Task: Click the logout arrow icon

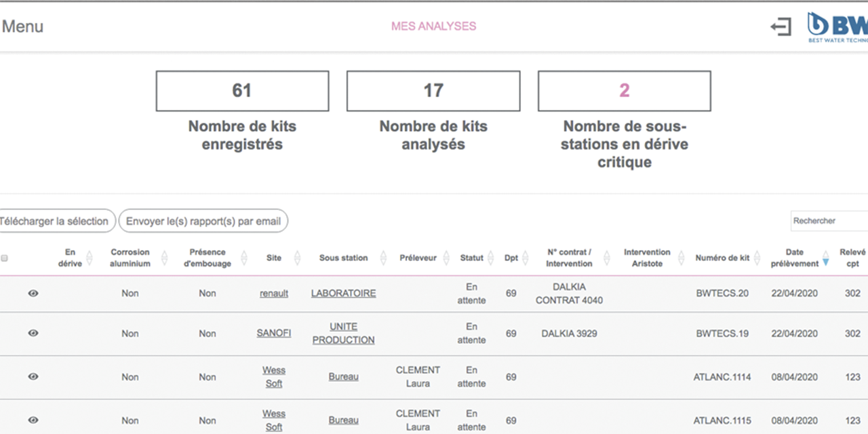Action: click(x=781, y=27)
